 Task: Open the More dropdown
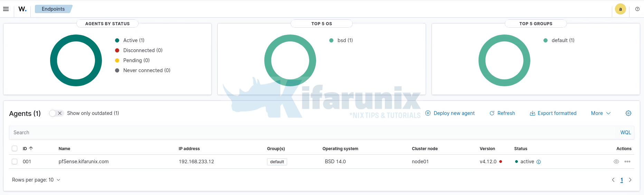click(601, 113)
